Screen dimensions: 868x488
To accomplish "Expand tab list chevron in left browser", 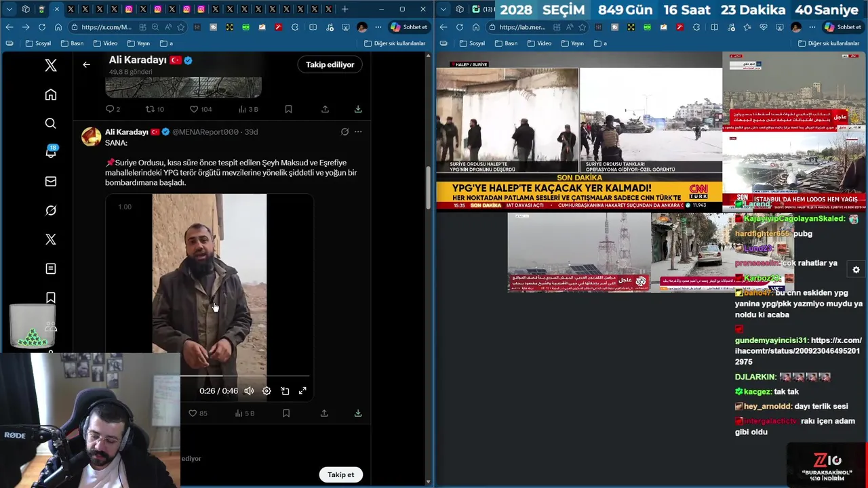I will (10, 9).
